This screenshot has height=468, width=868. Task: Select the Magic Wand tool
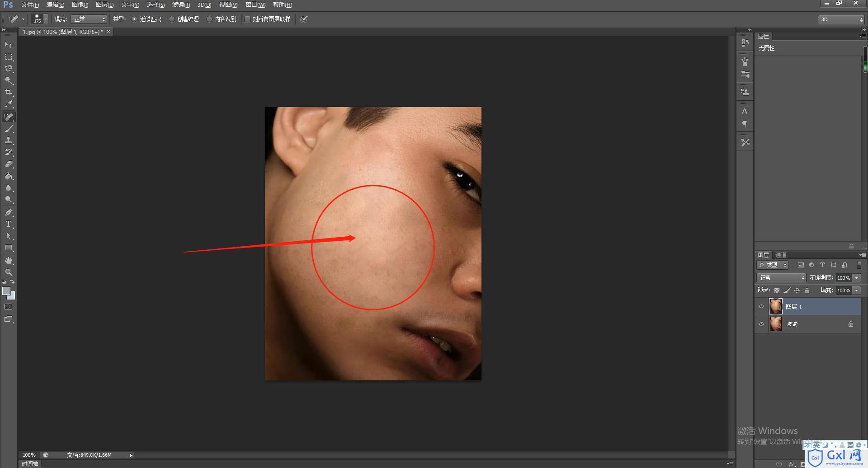click(x=9, y=80)
